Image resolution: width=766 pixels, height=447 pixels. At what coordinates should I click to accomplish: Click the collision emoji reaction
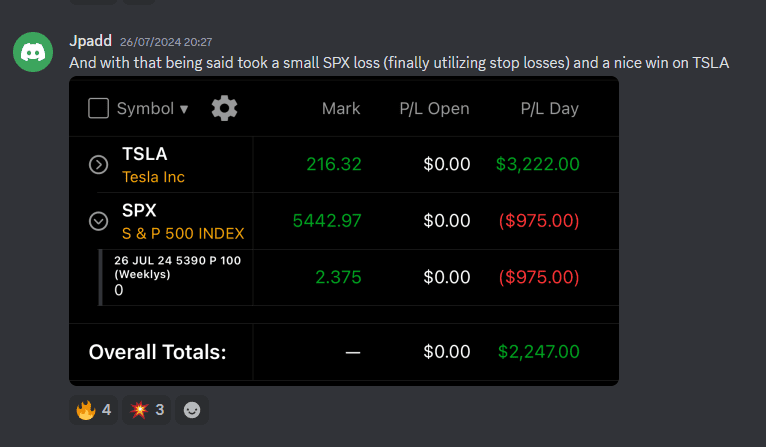click(147, 409)
